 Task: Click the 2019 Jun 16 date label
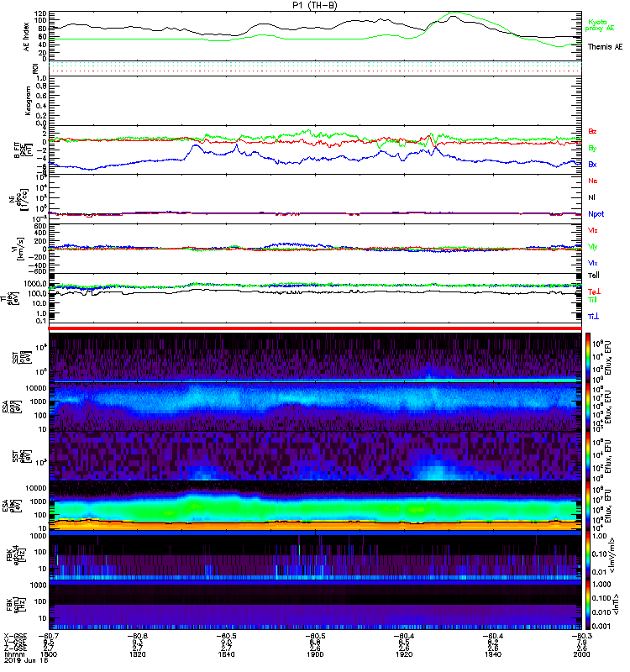[x=26, y=660]
